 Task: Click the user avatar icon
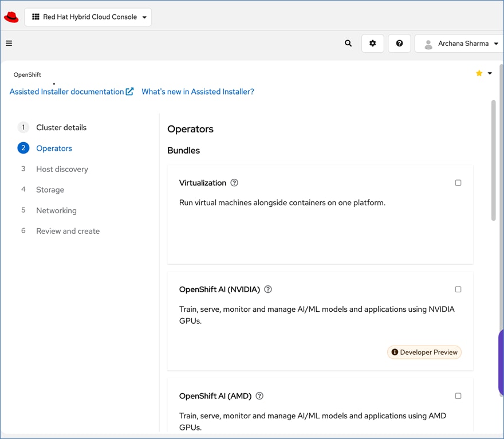428,44
